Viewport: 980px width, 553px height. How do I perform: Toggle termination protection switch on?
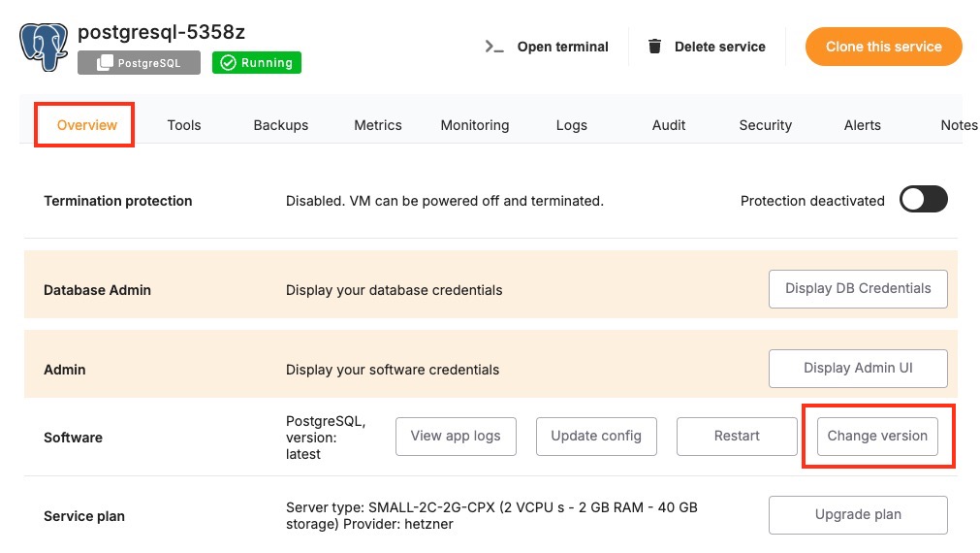pyautogui.click(x=923, y=200)
